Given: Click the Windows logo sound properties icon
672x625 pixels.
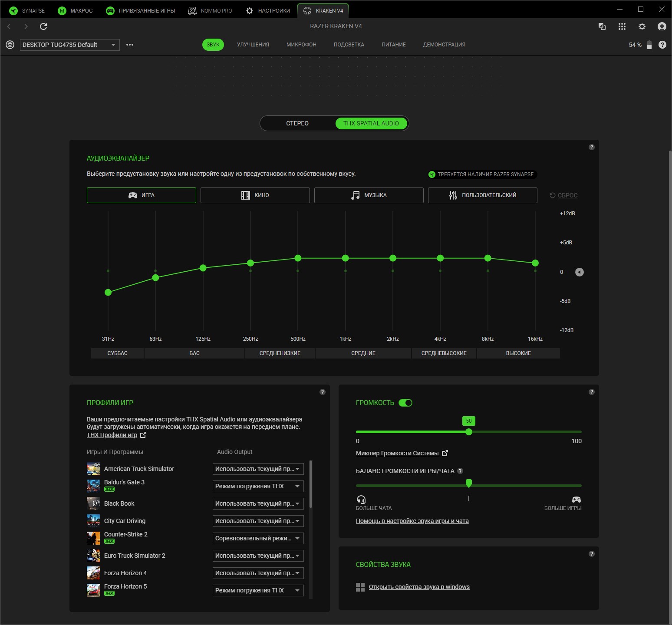Looking at the screenshot, I should pos(360,587).
